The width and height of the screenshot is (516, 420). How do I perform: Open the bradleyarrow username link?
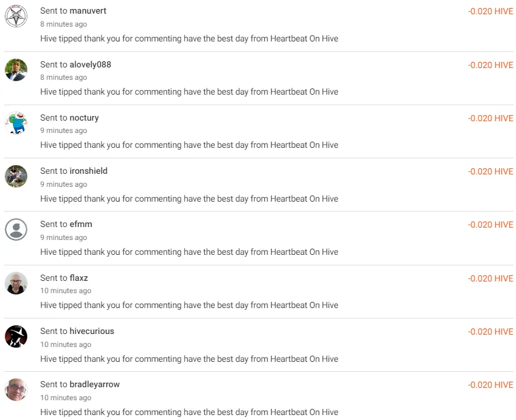point(95,385)
